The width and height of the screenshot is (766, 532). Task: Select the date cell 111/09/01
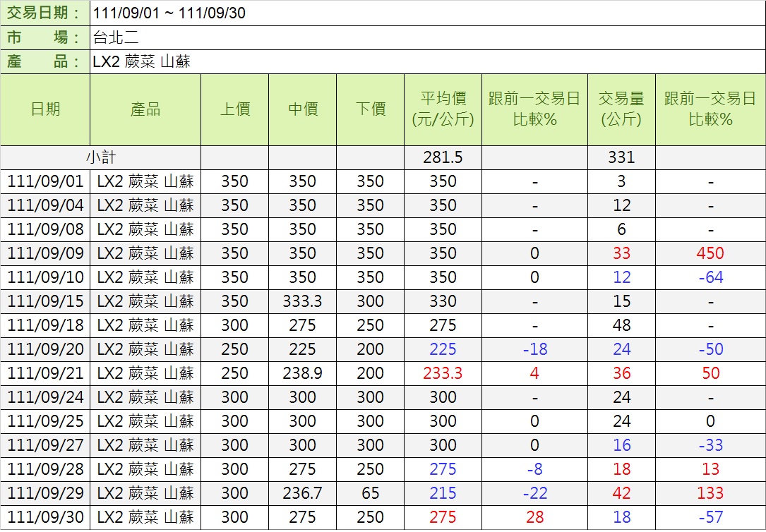coord(45,181)
